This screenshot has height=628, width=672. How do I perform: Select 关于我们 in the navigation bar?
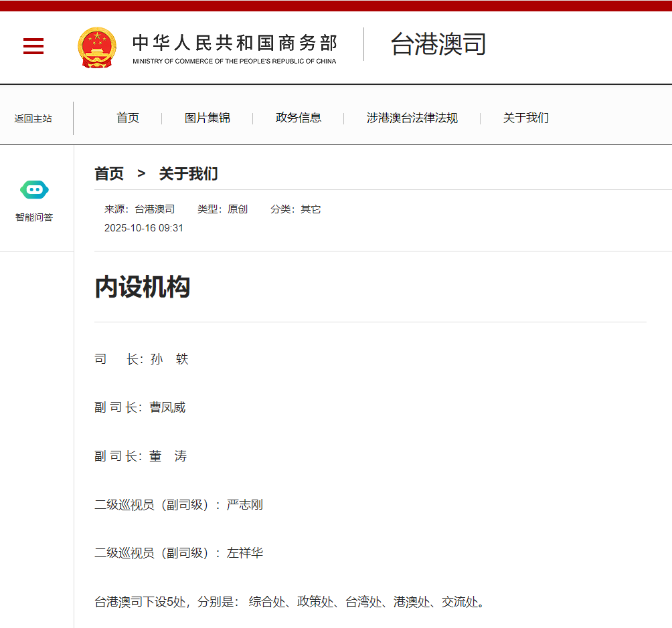click(x=526, y=118)
